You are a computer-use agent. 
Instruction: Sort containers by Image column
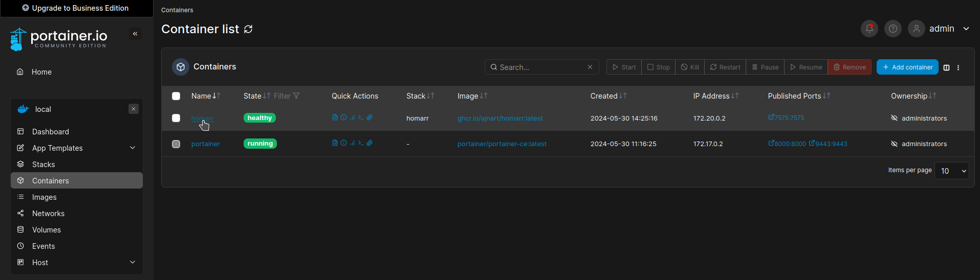(x=472, y=96)
